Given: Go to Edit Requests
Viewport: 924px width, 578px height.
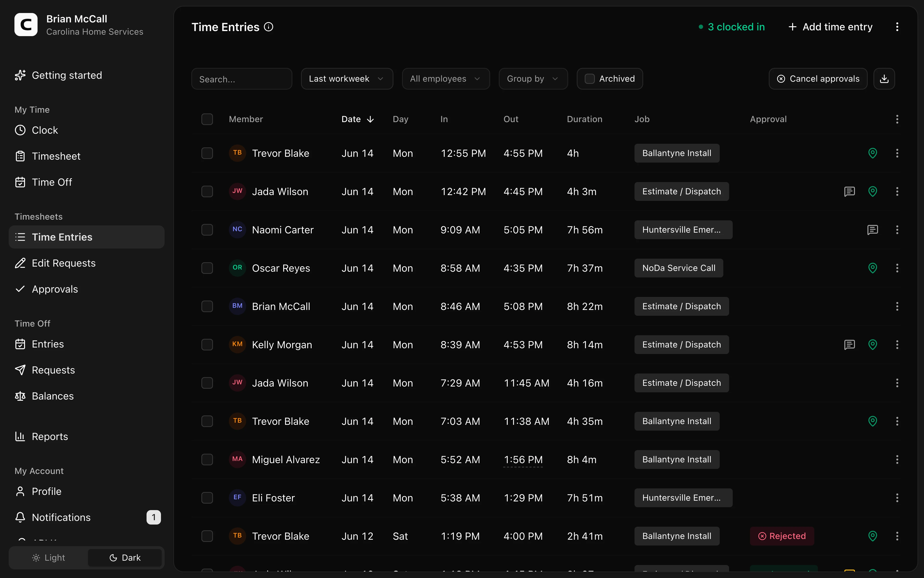Looking at the screenshot, I should coord(86,263).
